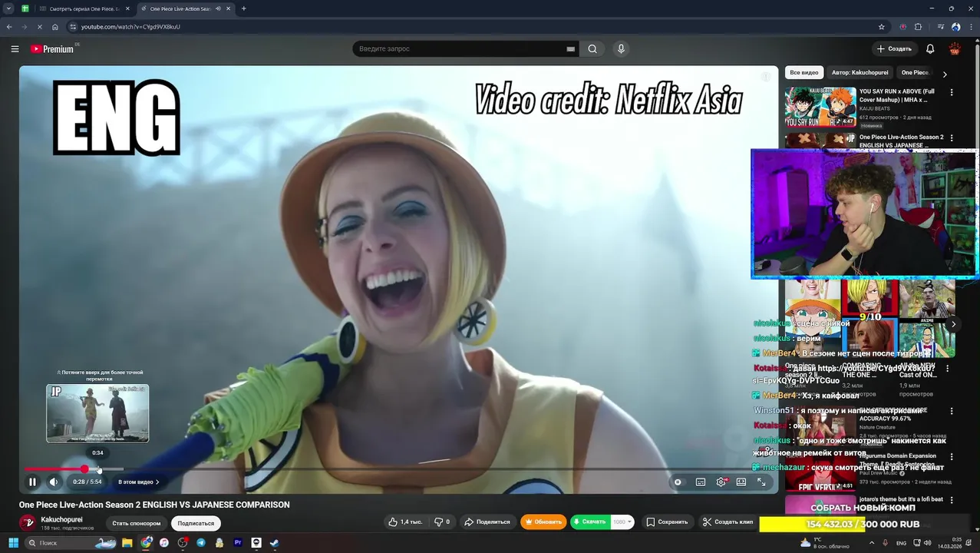The width and height of the screenshot is (980, 553).
Task: Enter full screen mode
Action: tap(761, 482)
